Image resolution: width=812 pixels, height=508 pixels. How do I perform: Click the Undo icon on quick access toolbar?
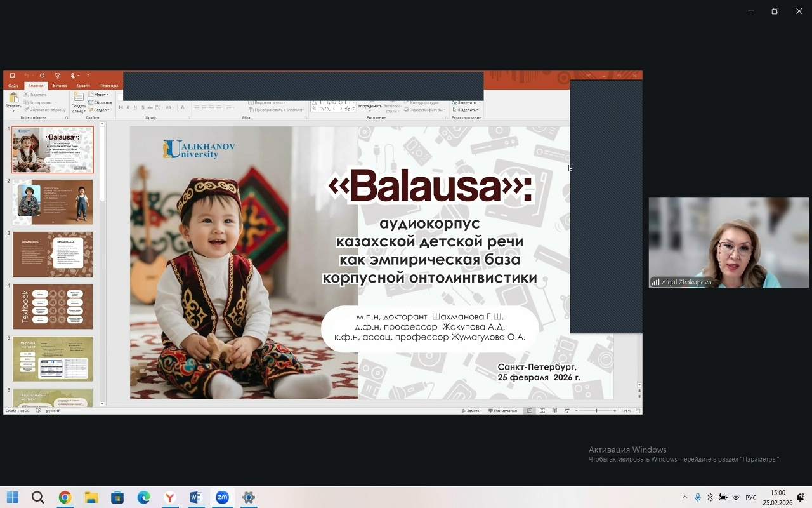coord(27,75)
